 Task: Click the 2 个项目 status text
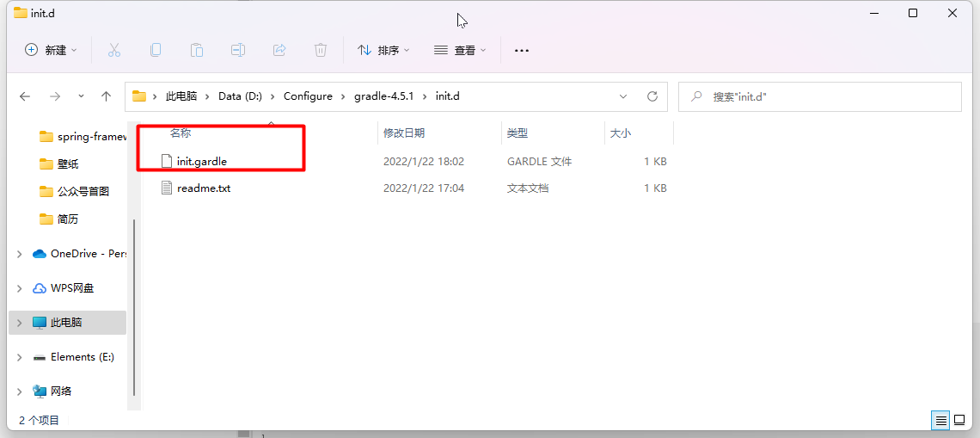point(40,420)
